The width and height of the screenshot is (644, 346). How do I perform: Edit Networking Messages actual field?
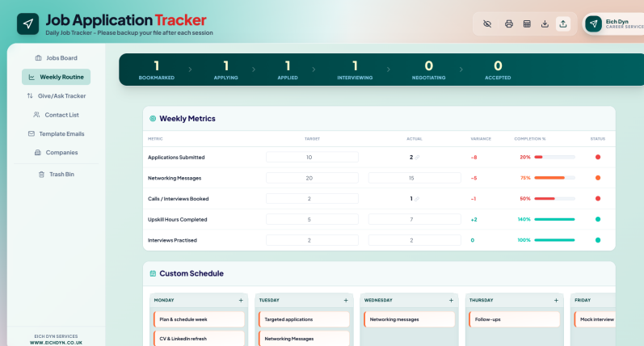click(415, 178)
